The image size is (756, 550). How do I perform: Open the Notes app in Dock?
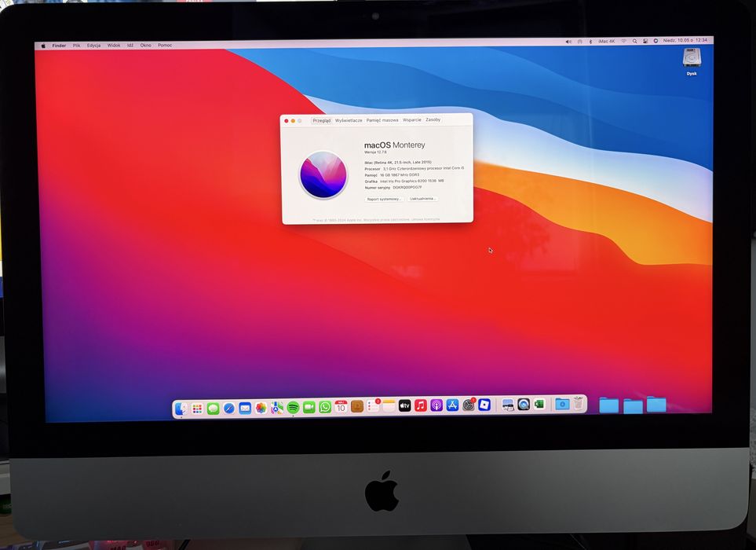coord(389,405)
